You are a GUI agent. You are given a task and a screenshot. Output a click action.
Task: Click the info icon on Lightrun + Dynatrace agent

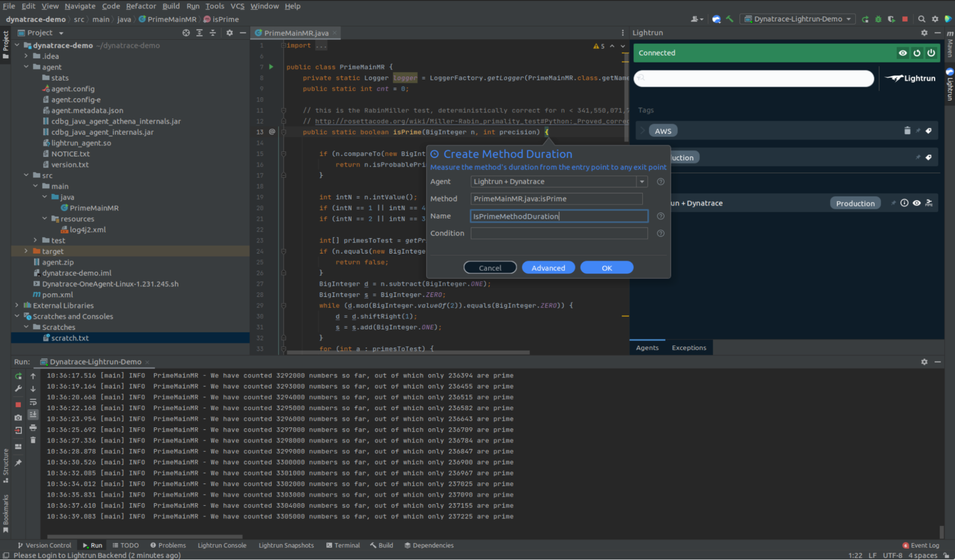pos(904,203)
